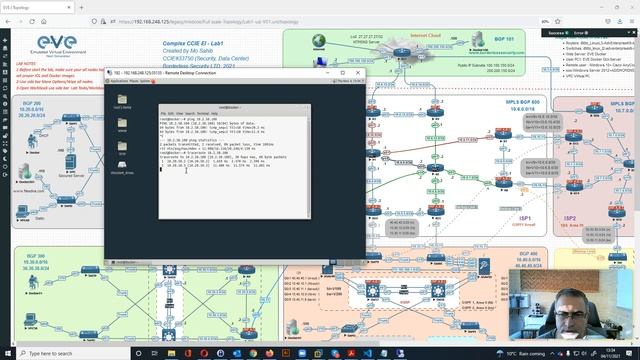
Task: Switch to night mode with moon icon
Action: pos(5,159)
